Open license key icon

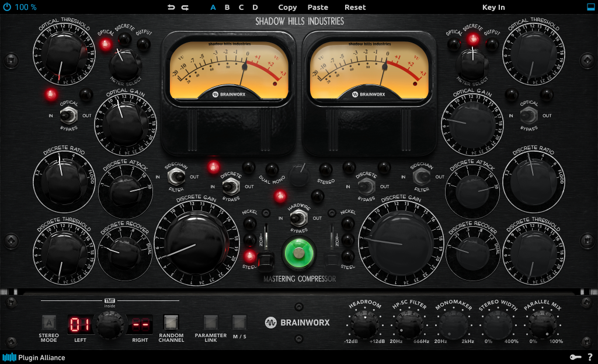click(x=575, y=357)
